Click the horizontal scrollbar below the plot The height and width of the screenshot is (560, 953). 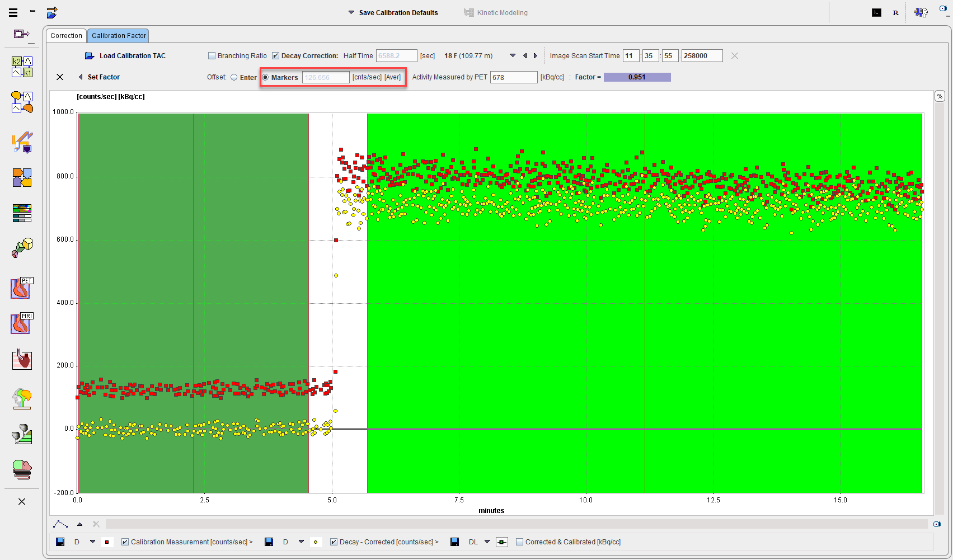pos(516,524)
